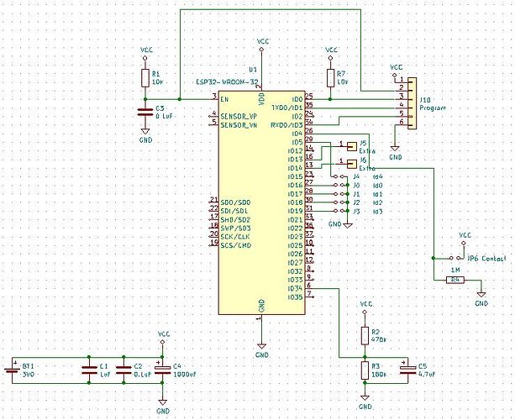Select the R7 pull-up resistor symbol

330,78
